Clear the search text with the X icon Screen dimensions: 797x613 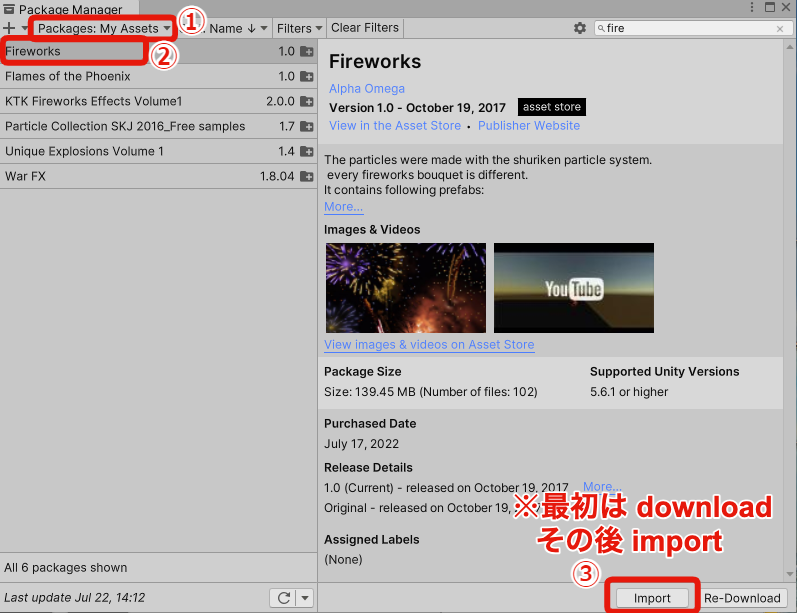coord(780,29)
